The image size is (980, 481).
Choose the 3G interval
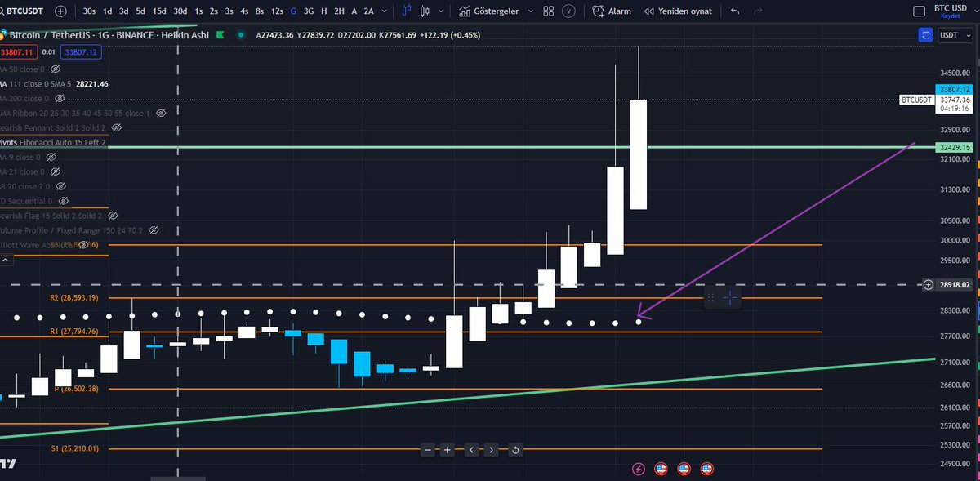coord(308,11)
